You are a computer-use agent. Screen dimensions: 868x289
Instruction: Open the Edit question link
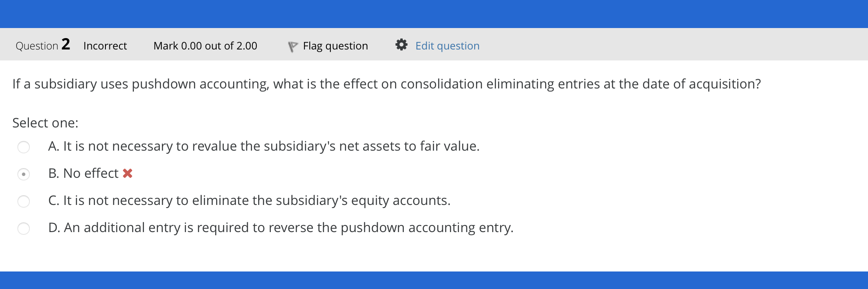[x=447, y=46]
